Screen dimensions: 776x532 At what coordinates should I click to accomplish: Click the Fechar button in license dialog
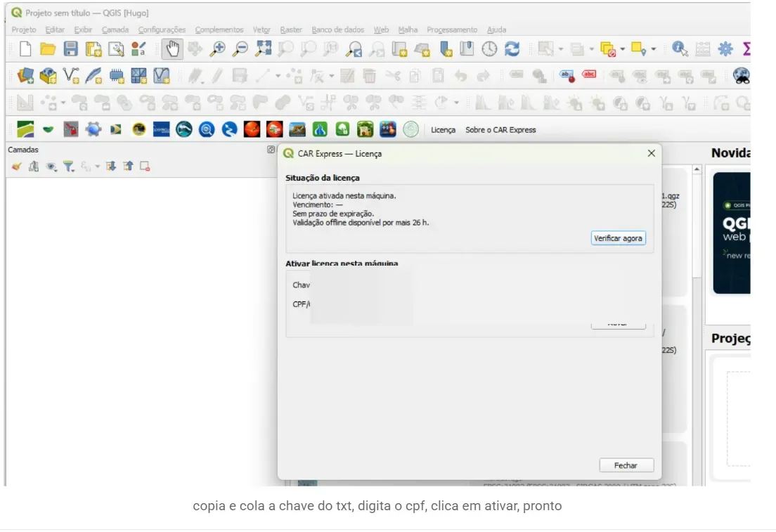626,465
